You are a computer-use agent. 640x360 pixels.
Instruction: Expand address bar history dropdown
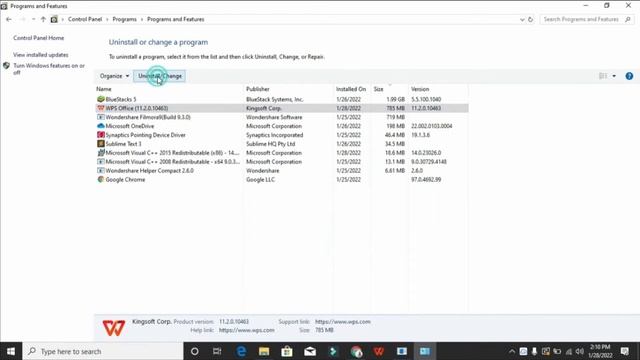click(522, 19)
